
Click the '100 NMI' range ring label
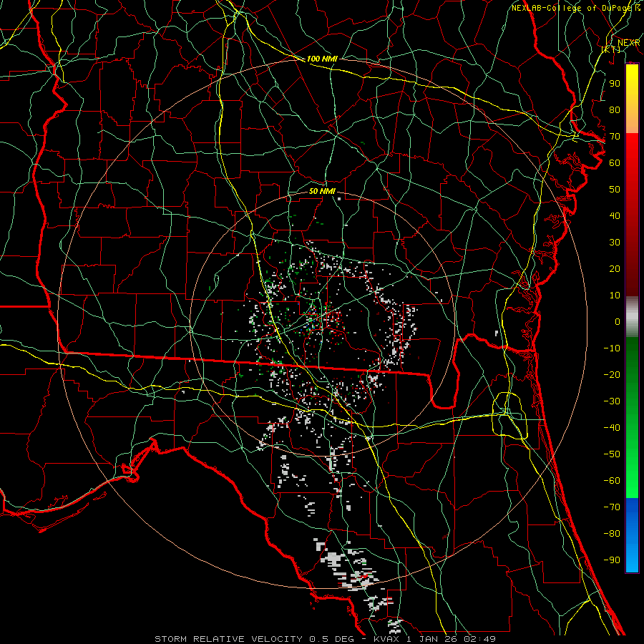coord(322,59)
